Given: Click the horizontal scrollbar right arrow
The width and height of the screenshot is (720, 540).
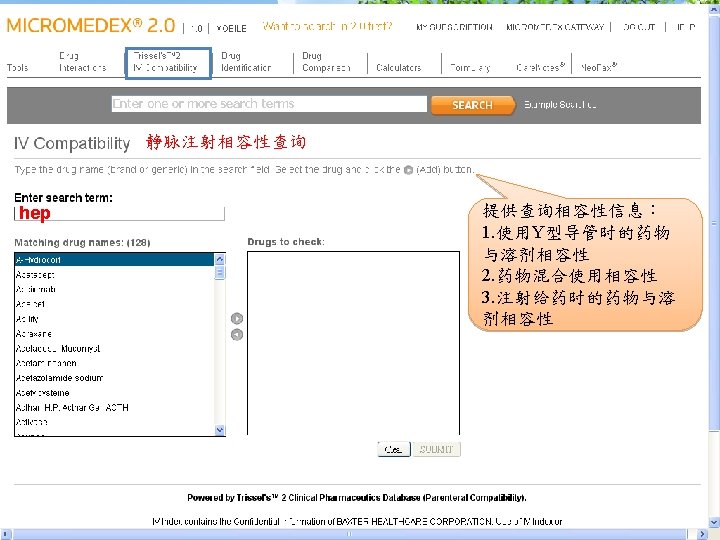Looking at the screenshot, I should tap(702, 534).
